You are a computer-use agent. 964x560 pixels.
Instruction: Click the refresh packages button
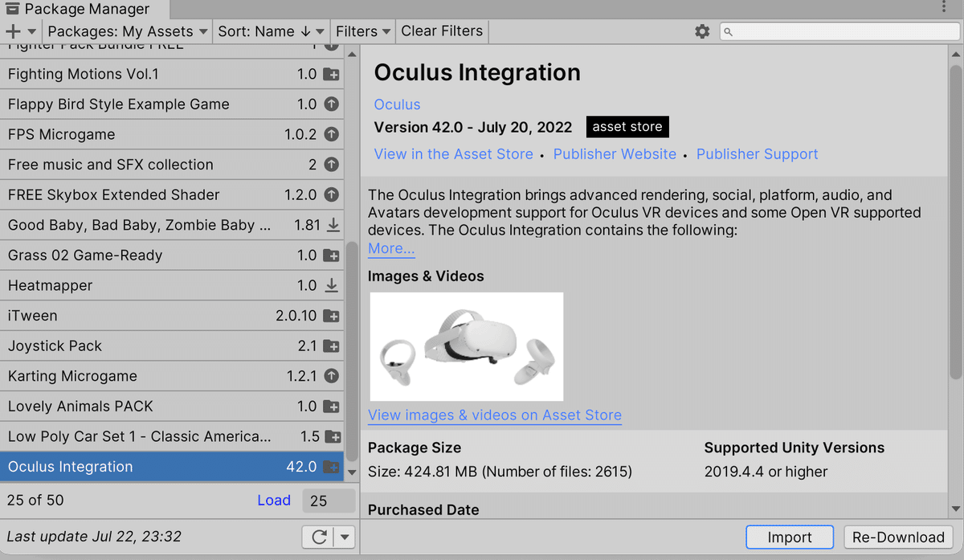319,538
